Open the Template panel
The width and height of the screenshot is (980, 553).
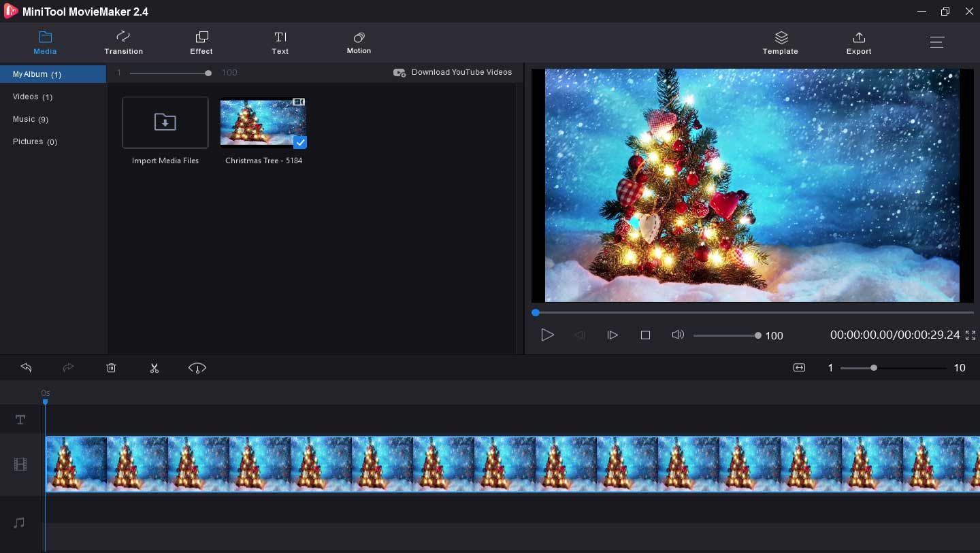tap(781, 41)
